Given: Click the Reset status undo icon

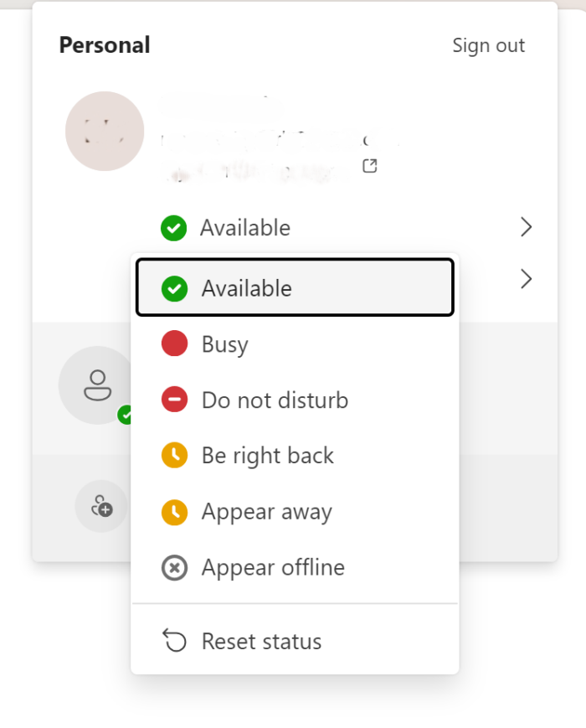Looking at the screenshot, I should 174,641.
